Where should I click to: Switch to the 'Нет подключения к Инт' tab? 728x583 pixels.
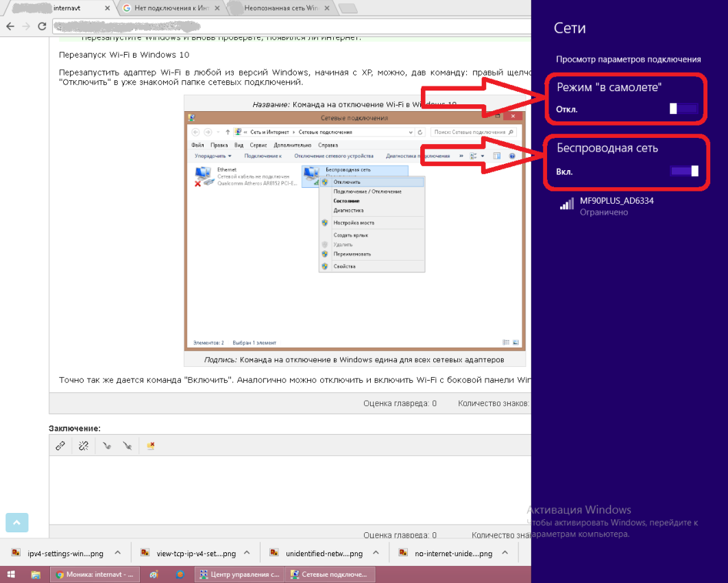(x=169, y=8)
